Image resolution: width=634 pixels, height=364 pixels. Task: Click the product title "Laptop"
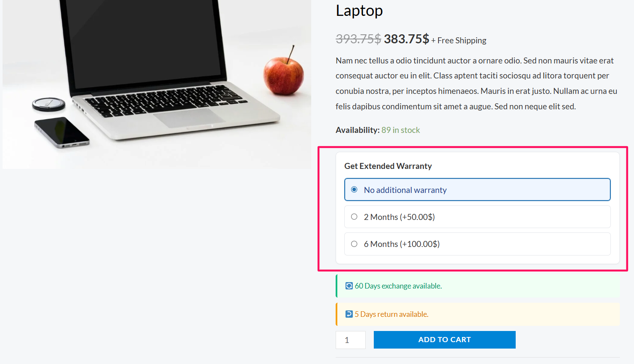(359, 10)
